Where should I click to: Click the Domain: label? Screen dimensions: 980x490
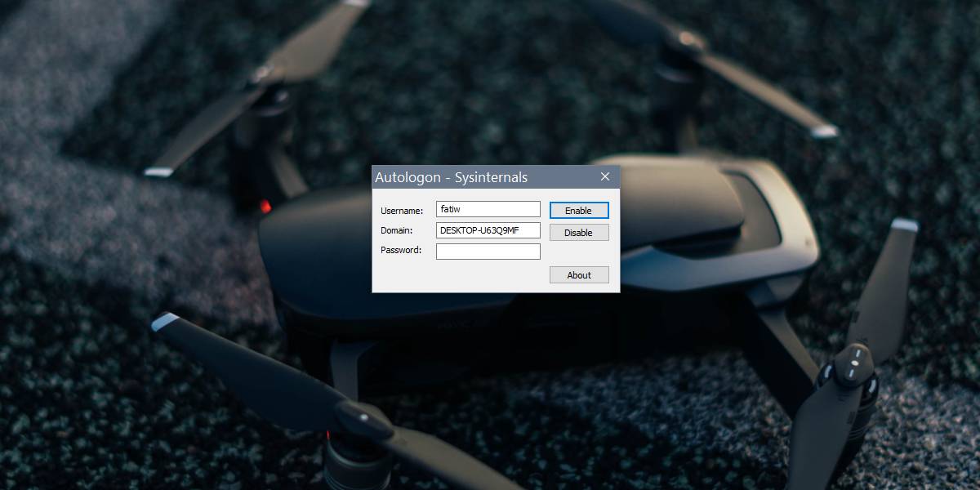(397, 231)
